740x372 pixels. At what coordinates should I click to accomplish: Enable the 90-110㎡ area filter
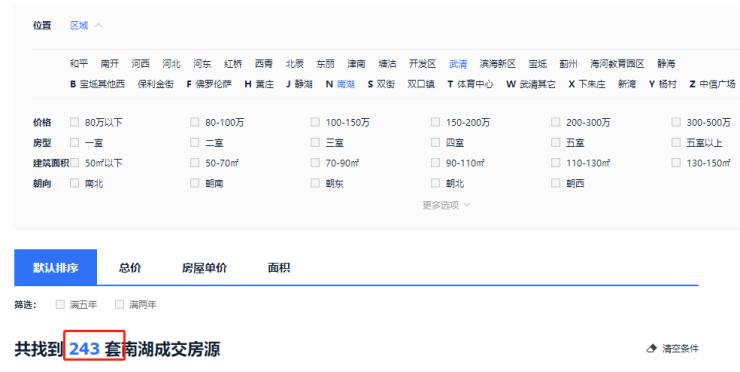(x=435, y=162)
